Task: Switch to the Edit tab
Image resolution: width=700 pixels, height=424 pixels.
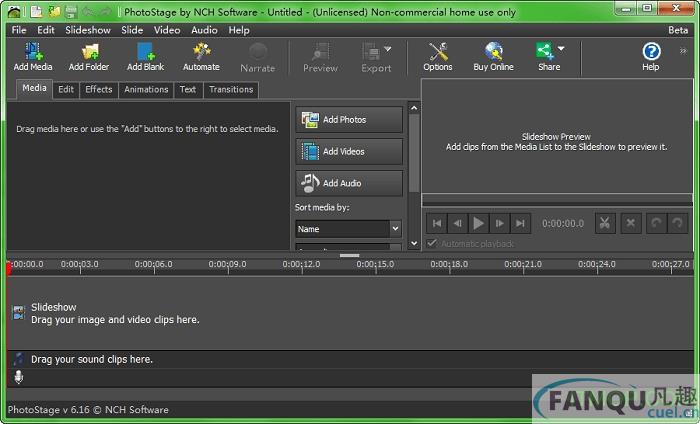Action: point(66,90)
